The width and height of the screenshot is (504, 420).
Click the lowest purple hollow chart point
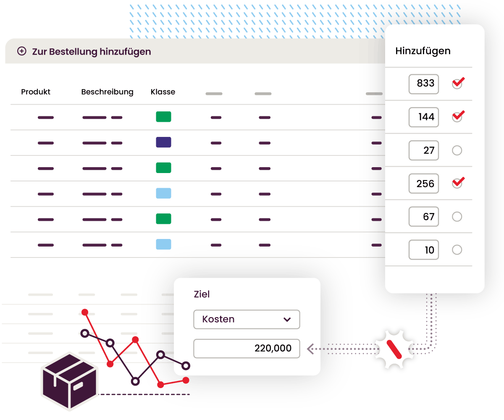(x=135, y=381)
